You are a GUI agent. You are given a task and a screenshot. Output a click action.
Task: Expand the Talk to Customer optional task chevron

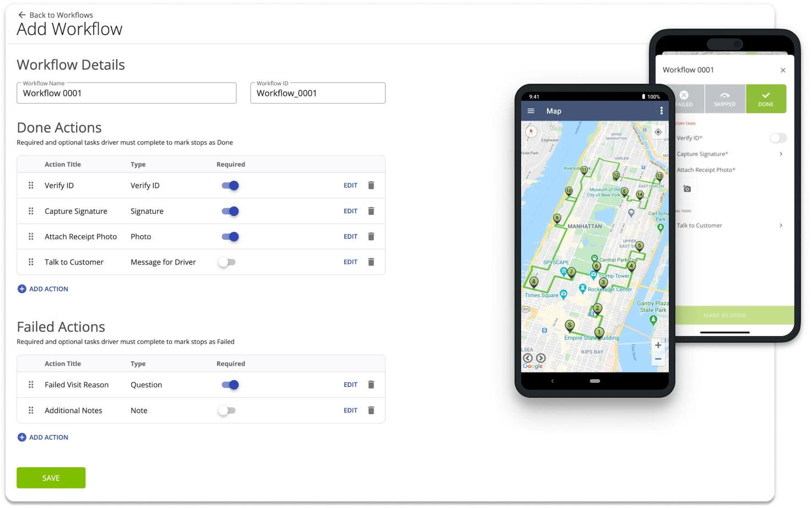pyautogui.click(x=780, y=225)
